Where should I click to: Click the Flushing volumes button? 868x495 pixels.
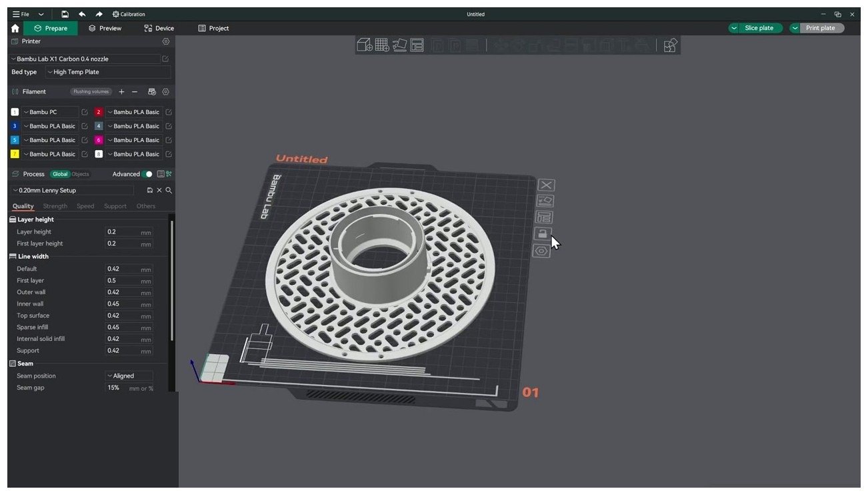tap(91, 92)
